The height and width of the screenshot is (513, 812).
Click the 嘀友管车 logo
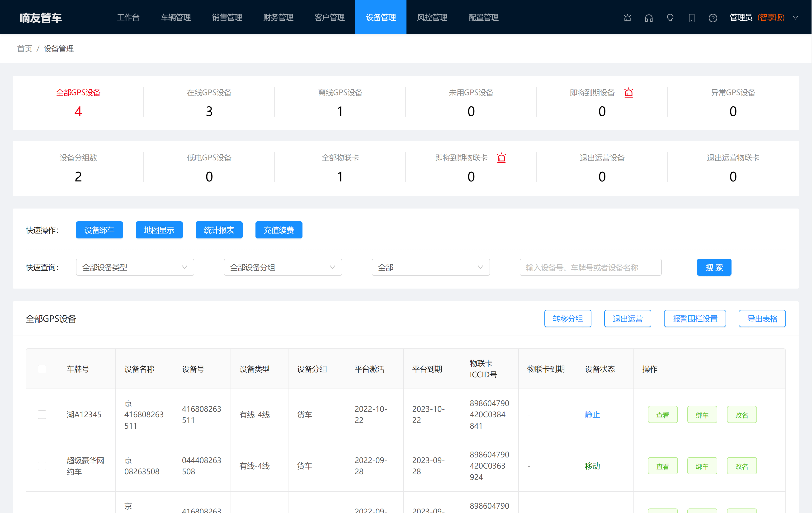click(x=40, y=18)
